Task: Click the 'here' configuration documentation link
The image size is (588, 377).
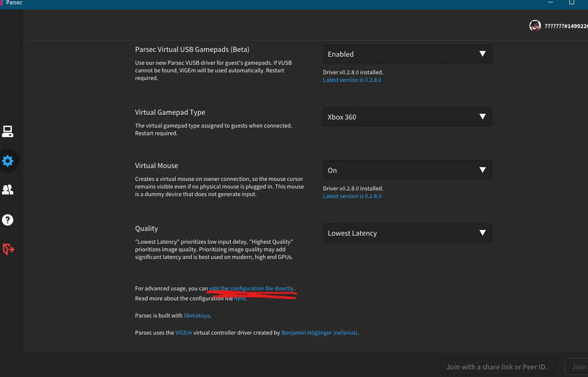Action: (x=239, y=299)
